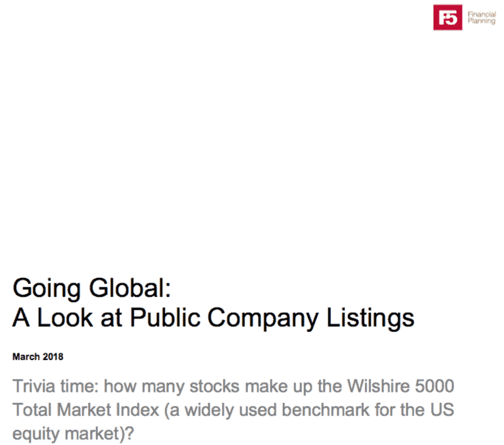
Task: Click the red F5 logo icon
Action: pyautogui.click(x=447, y=17)
